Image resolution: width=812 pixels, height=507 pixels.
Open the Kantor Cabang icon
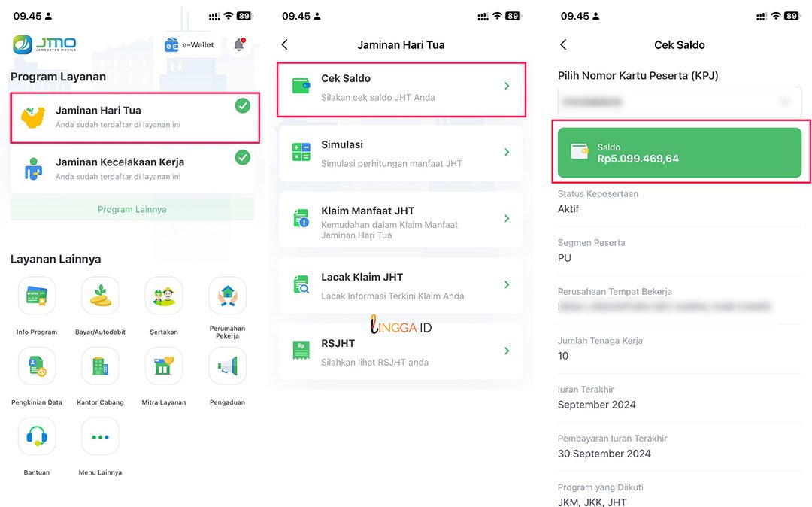(x=101, y=366)
